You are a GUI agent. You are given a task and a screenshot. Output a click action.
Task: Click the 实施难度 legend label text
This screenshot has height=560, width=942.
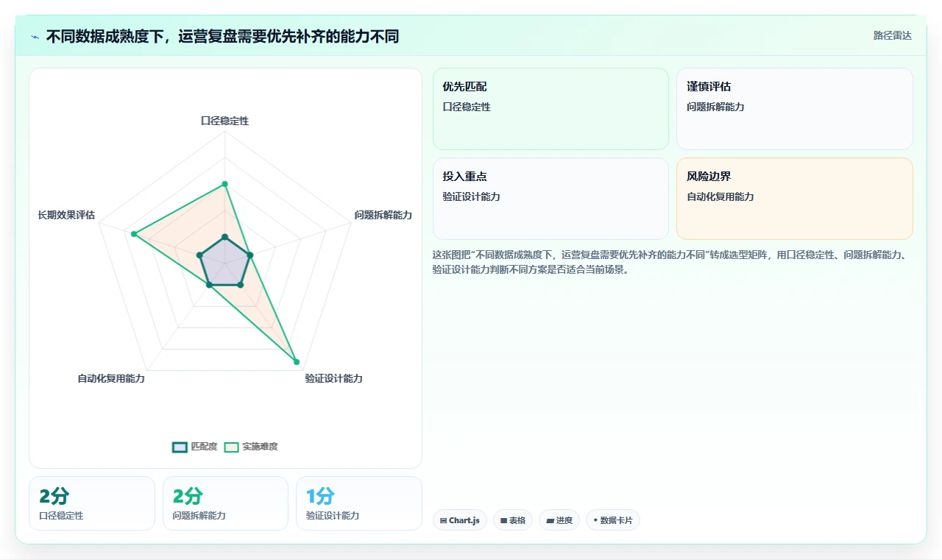pos(260,447)
